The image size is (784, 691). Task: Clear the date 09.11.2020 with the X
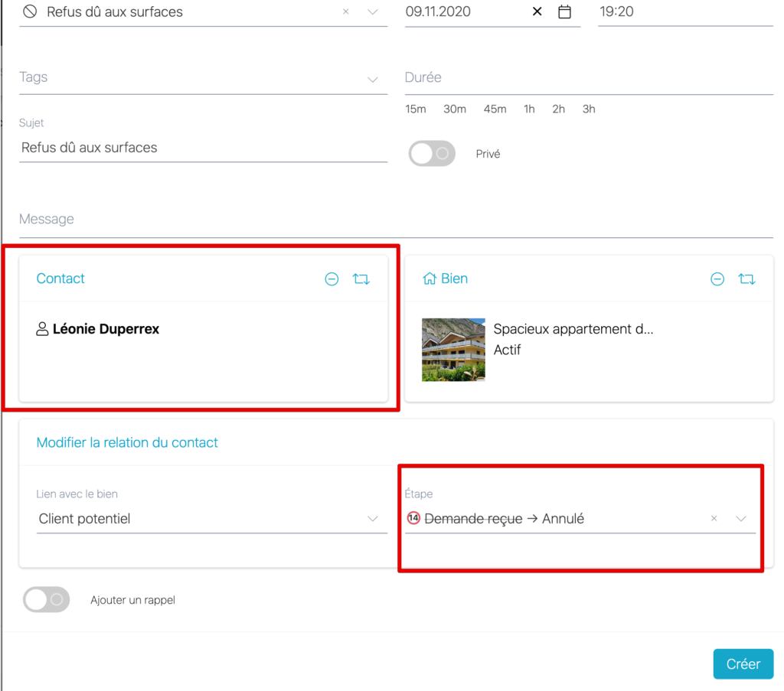[537, 12]
